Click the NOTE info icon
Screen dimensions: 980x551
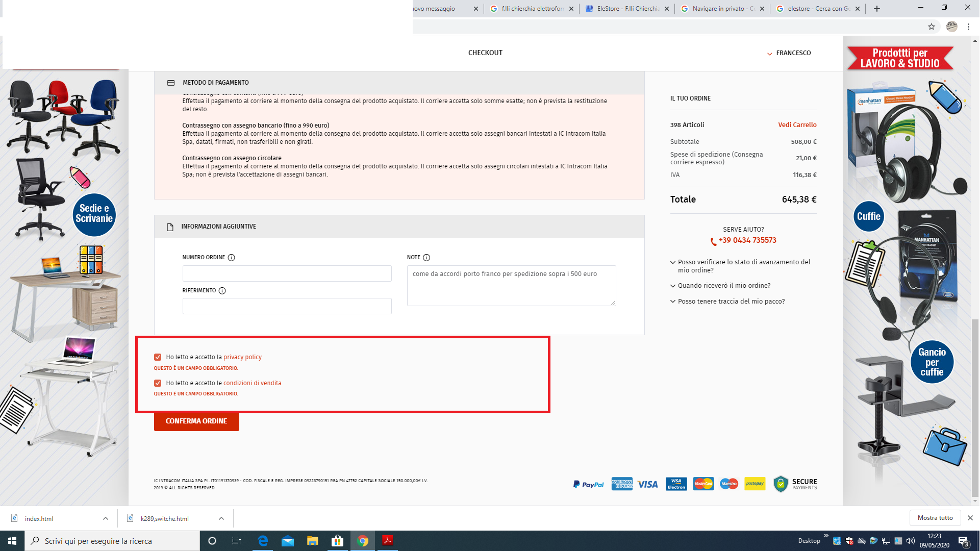pyautogui.click(x=426, y=258)
